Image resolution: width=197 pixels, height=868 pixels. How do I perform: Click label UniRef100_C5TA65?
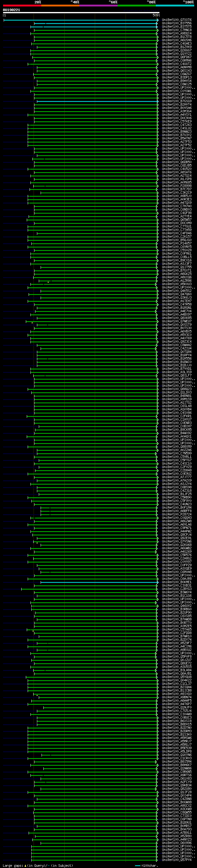click(177, 629)
